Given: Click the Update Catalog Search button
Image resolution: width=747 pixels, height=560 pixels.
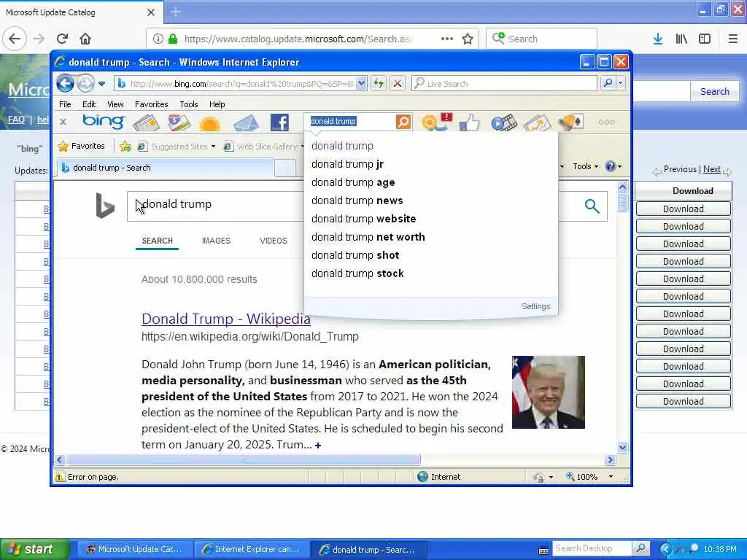Looking at the screenshot, I should point(715,91).
